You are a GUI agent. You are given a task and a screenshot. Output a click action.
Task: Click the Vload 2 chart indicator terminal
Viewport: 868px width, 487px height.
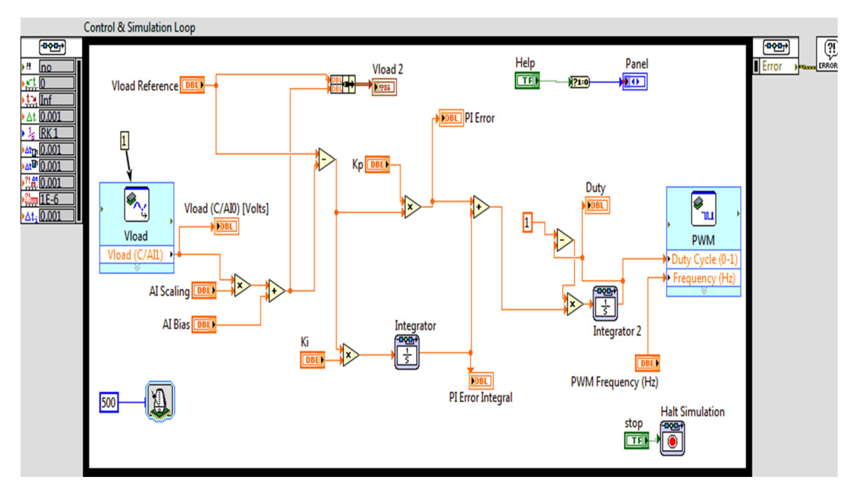point(384,87)
